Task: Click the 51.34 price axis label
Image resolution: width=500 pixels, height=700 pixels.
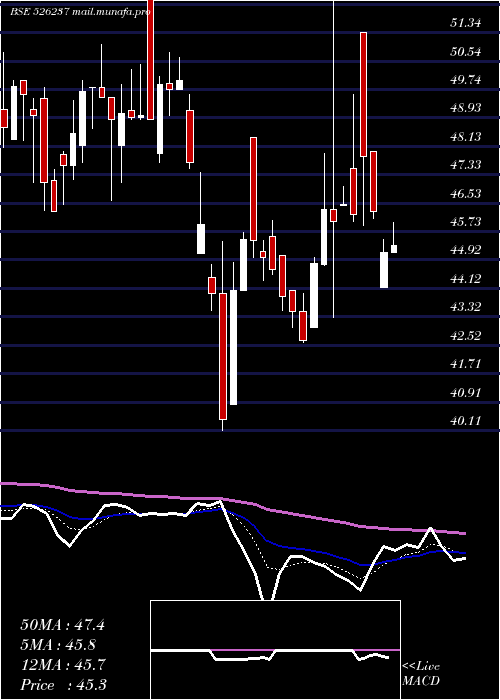Action: coord(466,23)
